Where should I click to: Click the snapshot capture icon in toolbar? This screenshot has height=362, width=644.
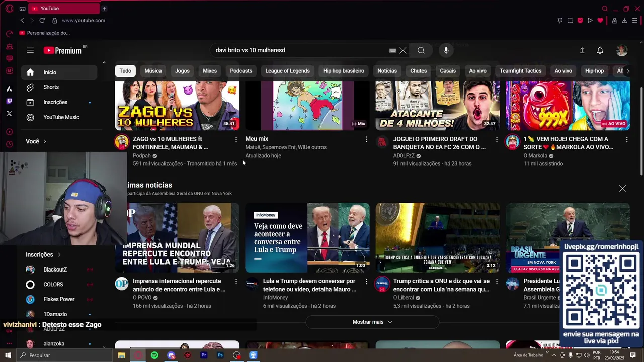[x=570, y=20]
